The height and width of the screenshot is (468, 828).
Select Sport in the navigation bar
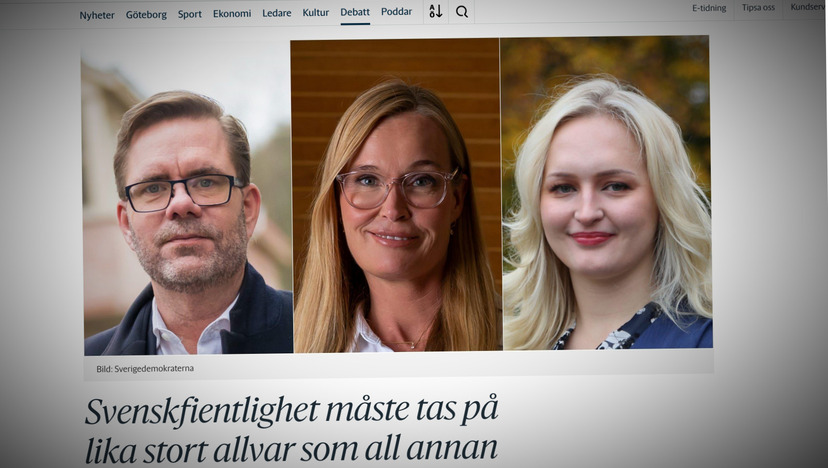click(x=190, y=14)
